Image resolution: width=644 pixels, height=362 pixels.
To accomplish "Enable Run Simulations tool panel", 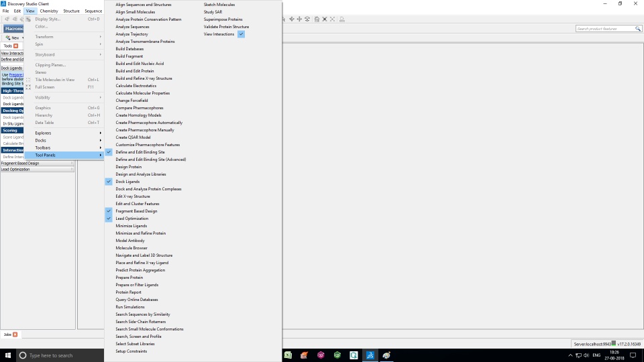I will 129,307.
